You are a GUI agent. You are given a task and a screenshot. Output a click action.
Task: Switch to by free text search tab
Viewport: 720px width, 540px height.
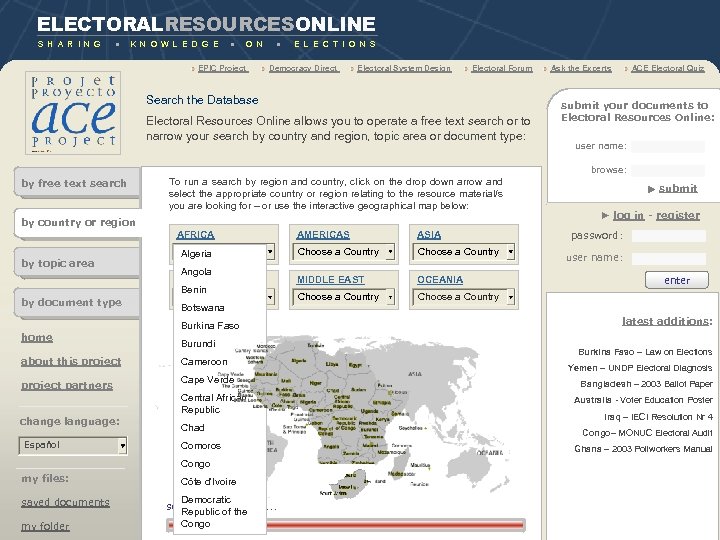click(77, 183)
